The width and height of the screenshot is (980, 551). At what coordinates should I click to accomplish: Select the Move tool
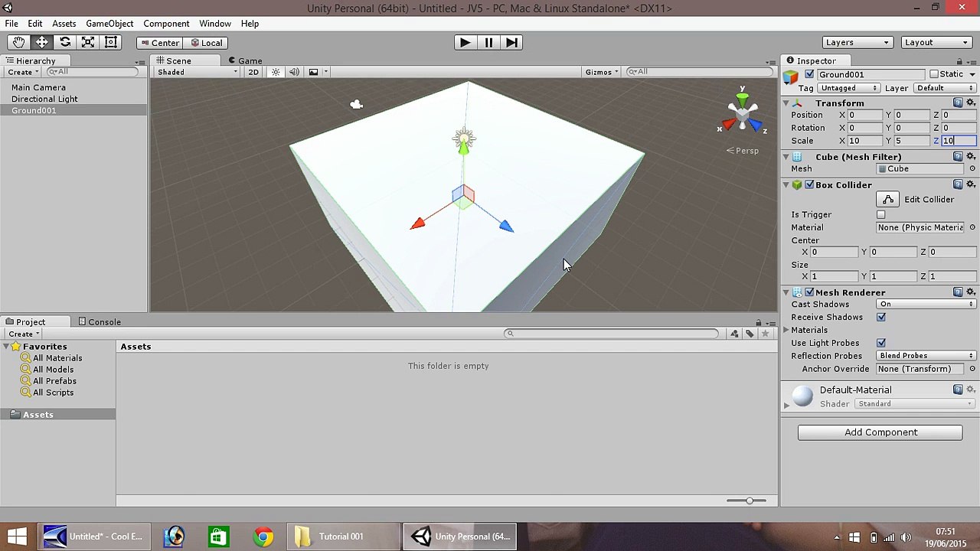[41, 43]
